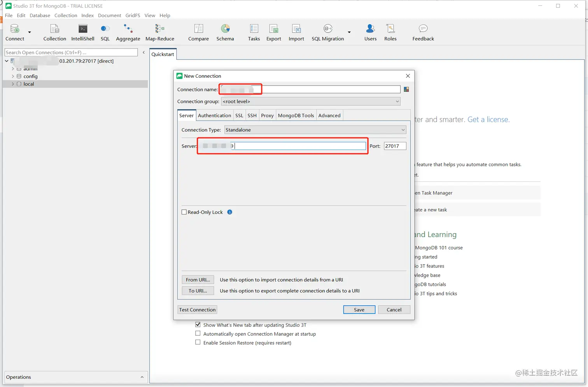Click the Server address input field
This screenshot has width=588, height=387.
282,146
